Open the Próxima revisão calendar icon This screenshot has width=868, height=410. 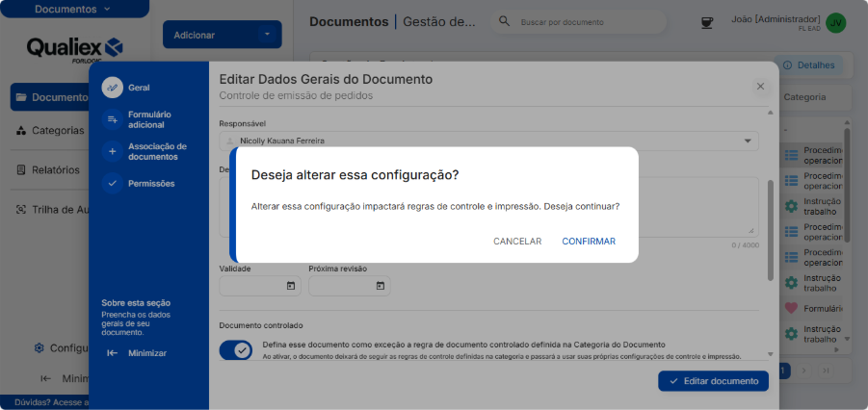[x=381, y=286]
